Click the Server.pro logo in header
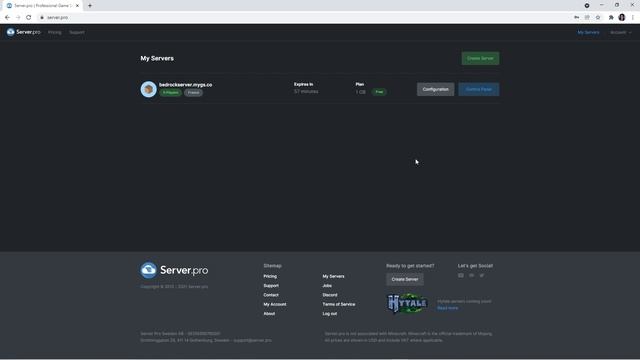640x360 pixels. coord(23,32)
